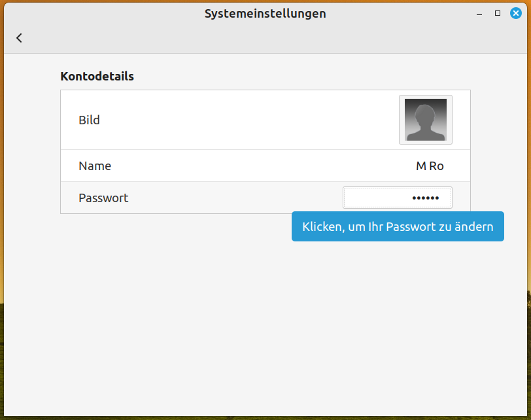Click the Kontodetails heading

pyautogui.click(x=97, y=77)
